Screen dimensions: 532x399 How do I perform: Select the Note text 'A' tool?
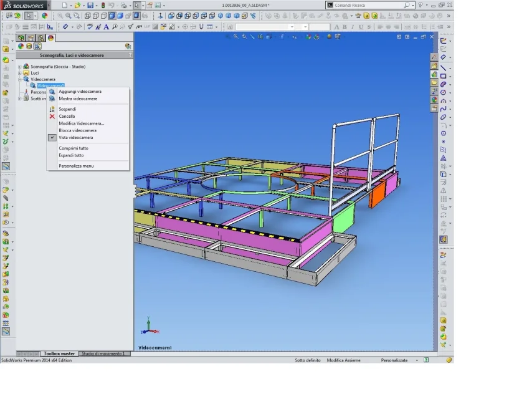tap(107, 27)
